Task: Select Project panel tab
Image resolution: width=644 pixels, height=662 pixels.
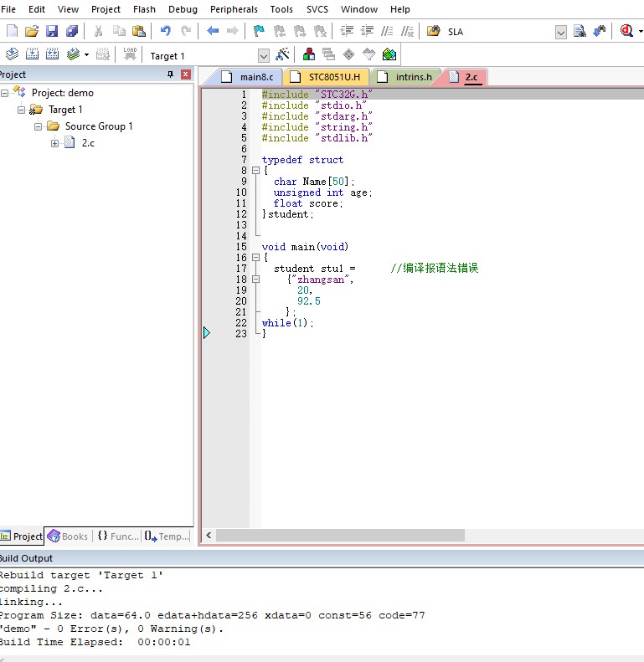Action: [22, 536]
